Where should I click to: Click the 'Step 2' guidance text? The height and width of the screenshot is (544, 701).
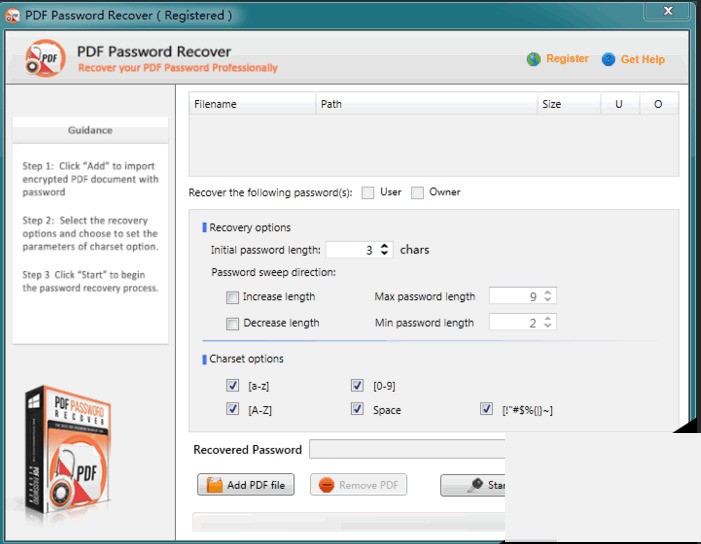[x=90, y=233]
